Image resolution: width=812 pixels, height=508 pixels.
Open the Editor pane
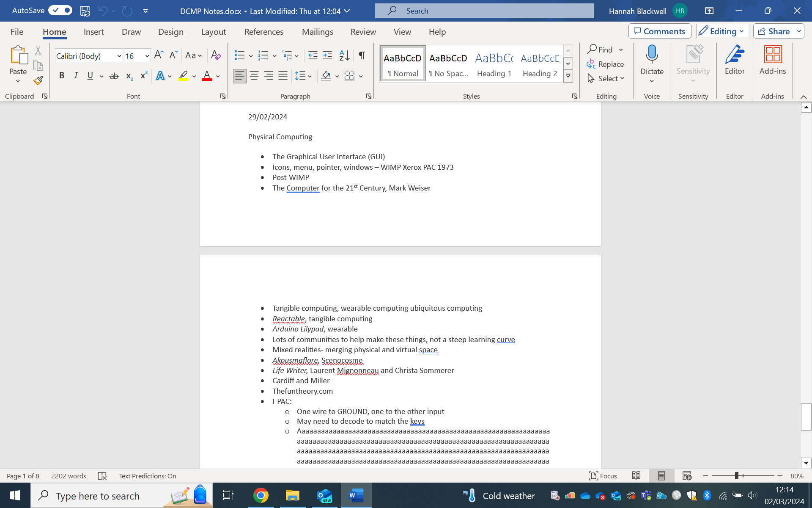735,61
